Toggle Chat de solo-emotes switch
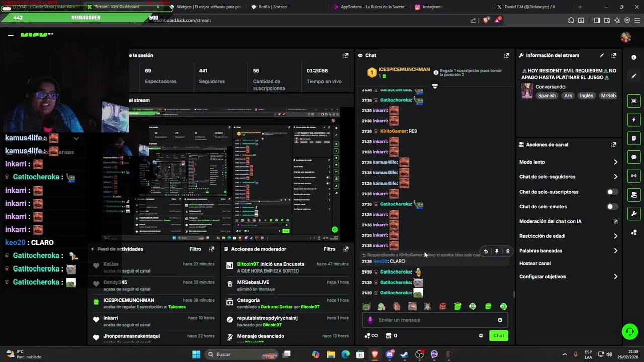 pos(612,207)
